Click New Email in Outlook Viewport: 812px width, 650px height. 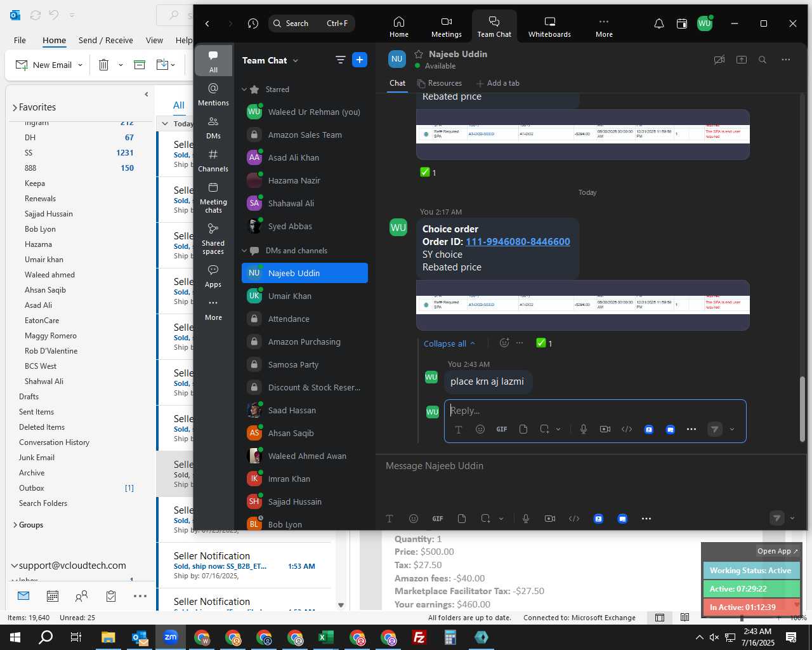[44, 65]
